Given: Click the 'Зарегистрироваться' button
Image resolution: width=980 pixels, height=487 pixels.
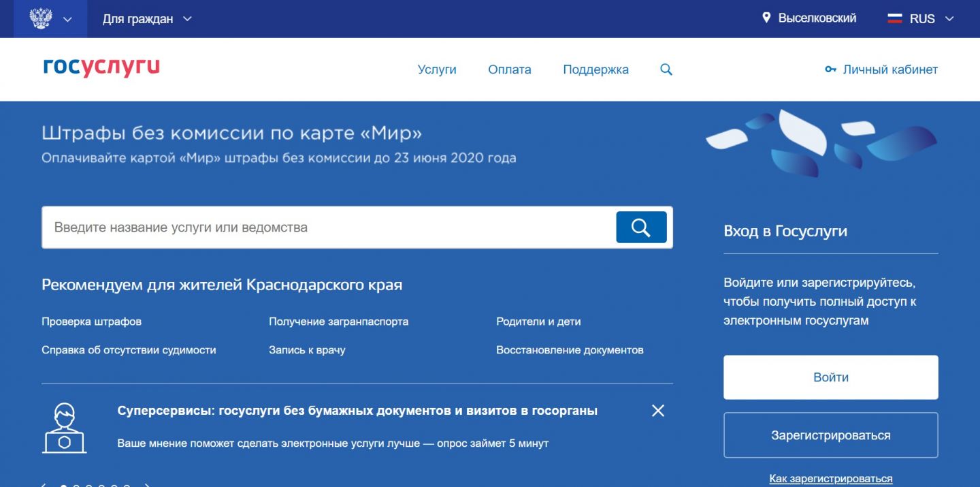Looking at the screenshot, I should coord(831,435).
